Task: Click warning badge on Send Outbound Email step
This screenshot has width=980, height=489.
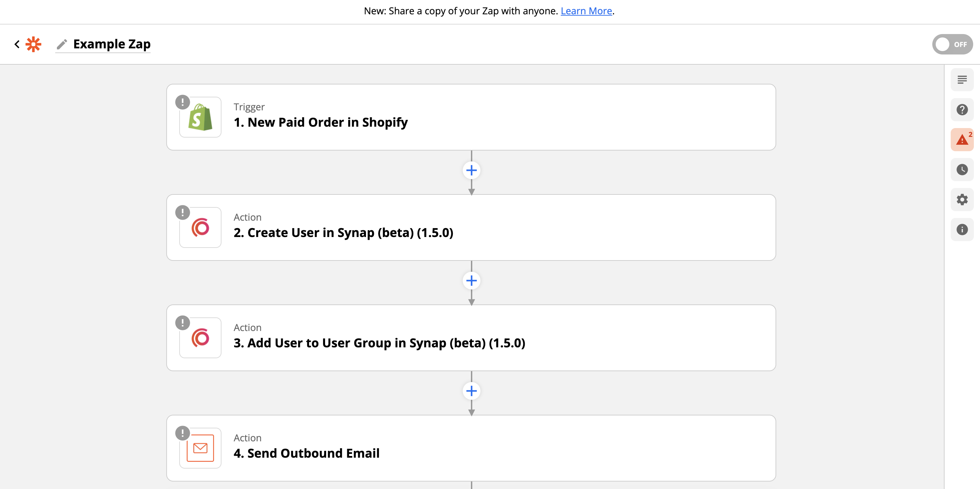Action: pyautogui.click(x=183, y=433)
